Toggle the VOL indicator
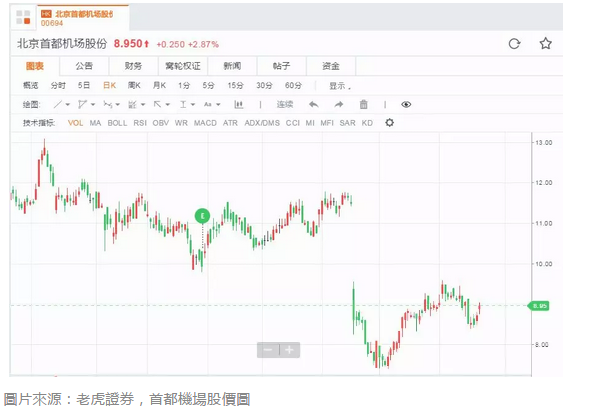This screenshot has height=414, width=595. pos(76,123)
